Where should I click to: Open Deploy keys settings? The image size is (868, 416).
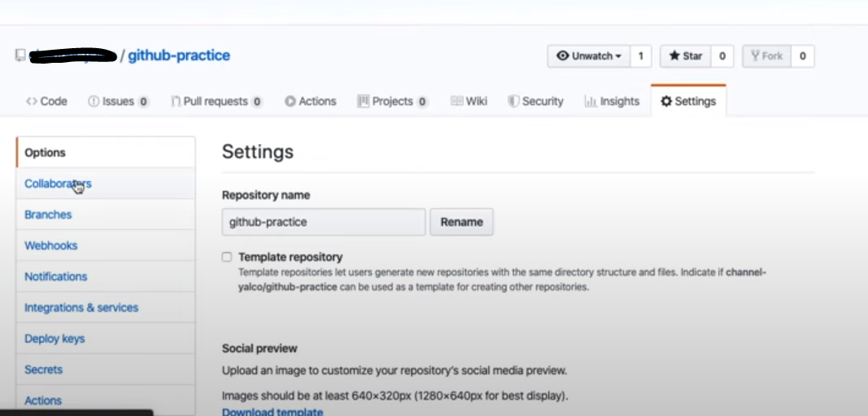105,339
